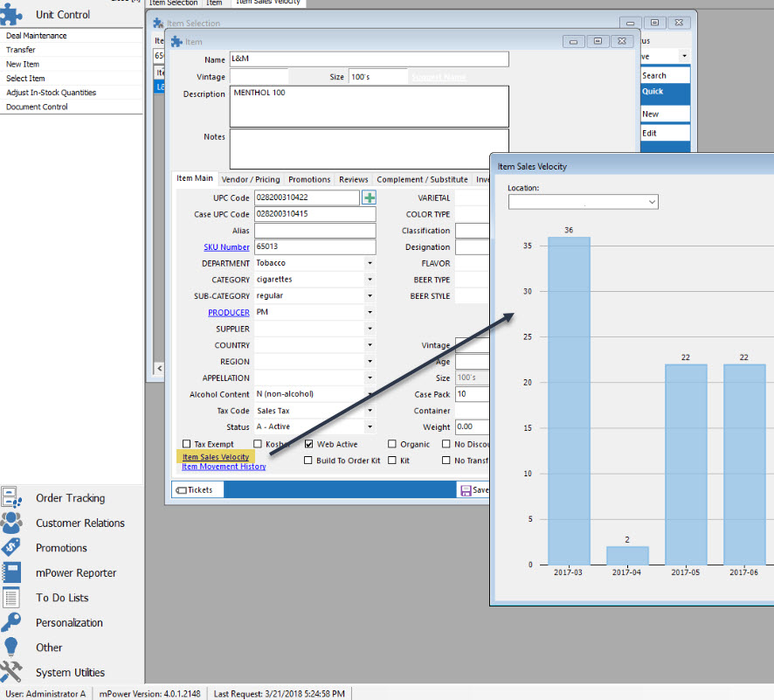This screenshot has height=700, width=774.
Task: Tick the Build To Order Kit checkbox
Action: point(309,461)
